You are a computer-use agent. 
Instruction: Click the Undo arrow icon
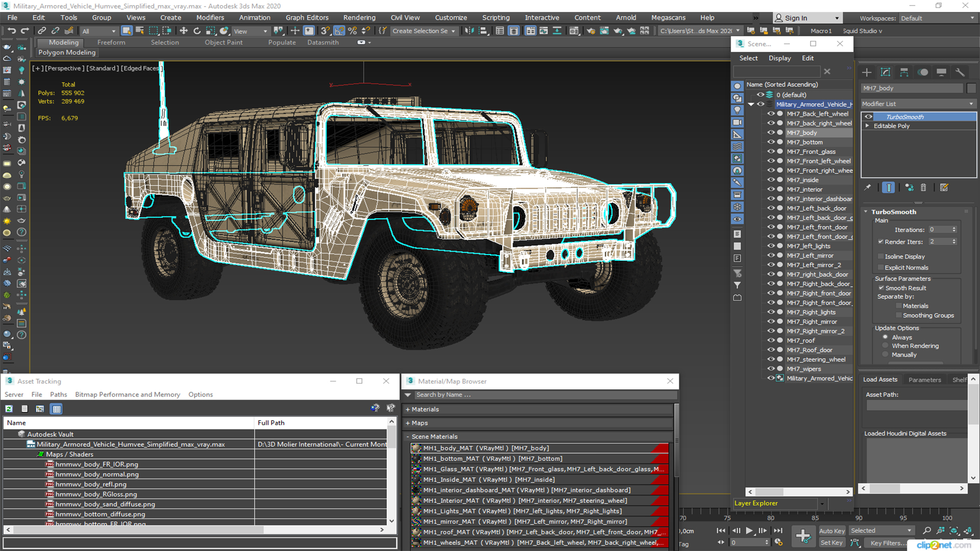point(11,31)
